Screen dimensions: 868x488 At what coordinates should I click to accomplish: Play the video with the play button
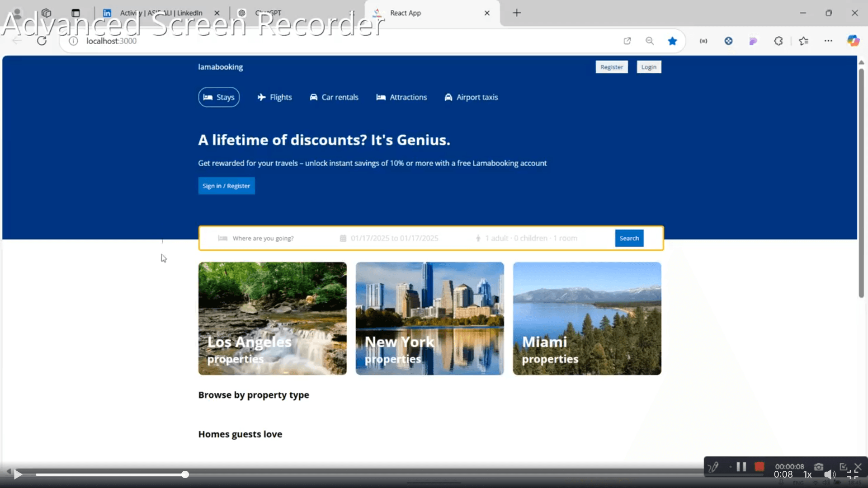[x=18, y=474]
